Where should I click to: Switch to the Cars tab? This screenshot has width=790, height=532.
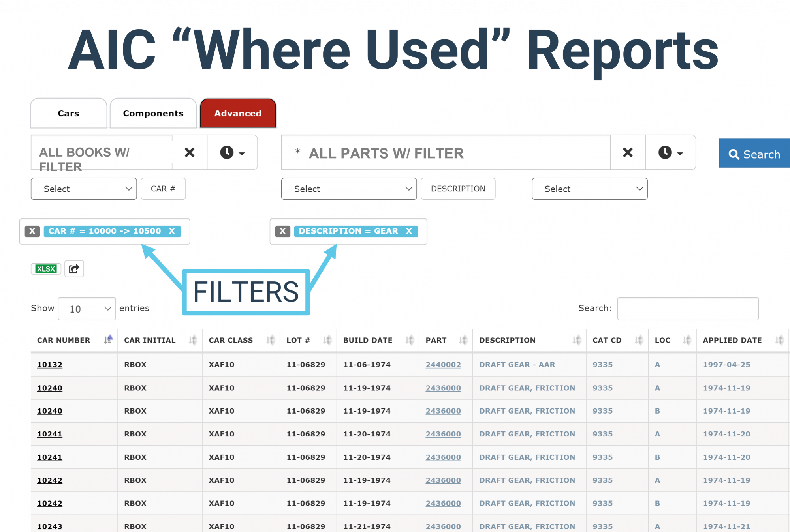pos(68,113)
